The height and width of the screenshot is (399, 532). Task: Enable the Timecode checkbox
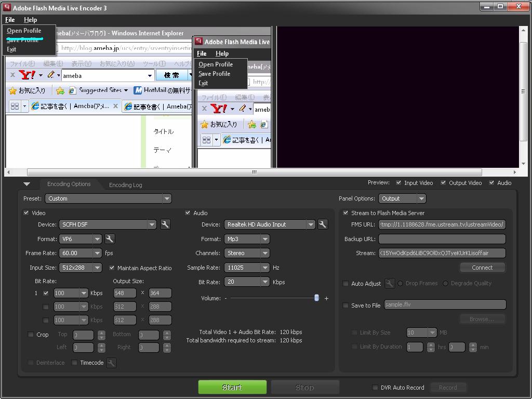click(74, 363)
